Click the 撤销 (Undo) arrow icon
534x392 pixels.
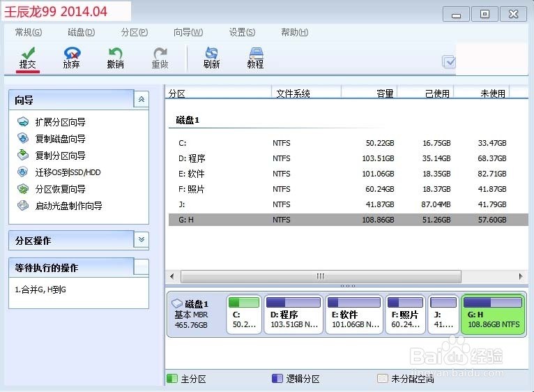(x=116, y=53)
